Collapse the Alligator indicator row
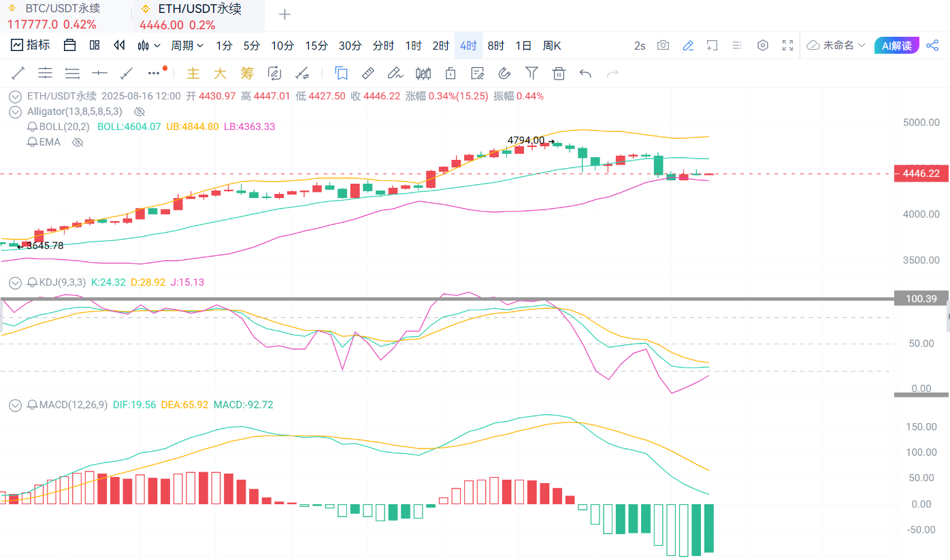Image resolution: width=950 pixels, height=560 pixels. [x=15, y=111]
